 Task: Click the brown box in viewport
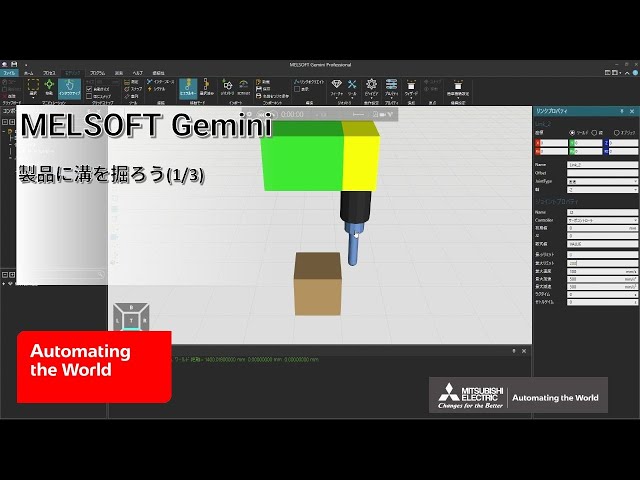click(x=318, y=286)
